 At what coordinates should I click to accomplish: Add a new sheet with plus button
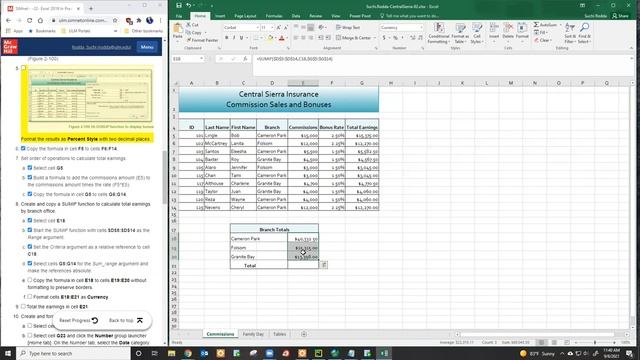click(x=304, y=334)
